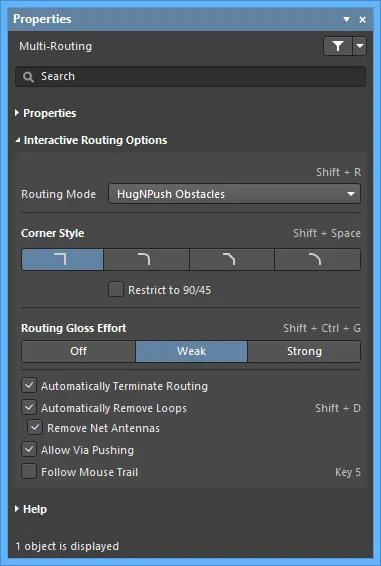Select the rounded 45 degree arc corner style
The image size is (381, 566).
coord(317,259)
